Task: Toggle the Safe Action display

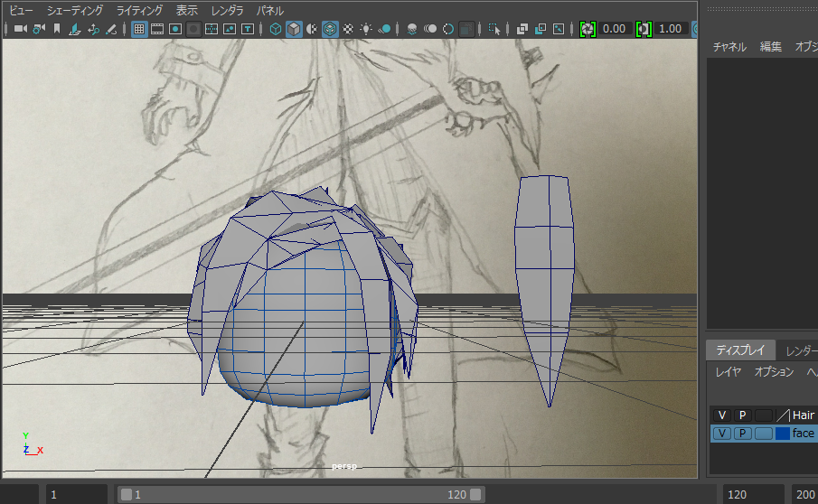Action: (230, 29)
